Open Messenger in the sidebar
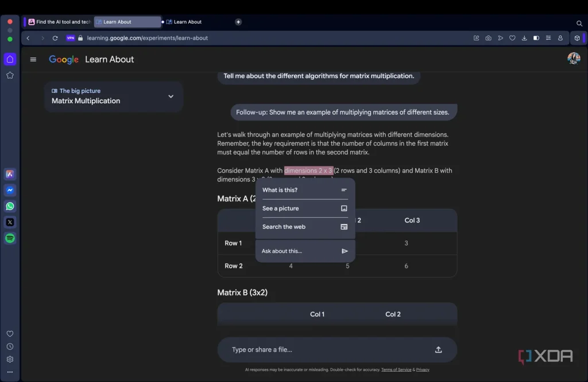Screen dimensions: 588x382 pos(10,190)
